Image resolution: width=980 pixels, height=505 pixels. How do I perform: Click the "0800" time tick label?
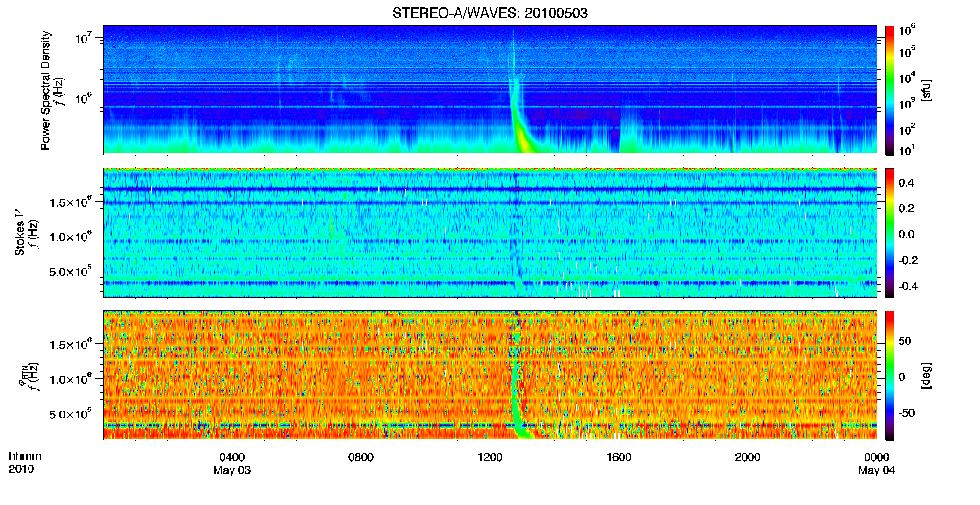(x=361, y=457)
